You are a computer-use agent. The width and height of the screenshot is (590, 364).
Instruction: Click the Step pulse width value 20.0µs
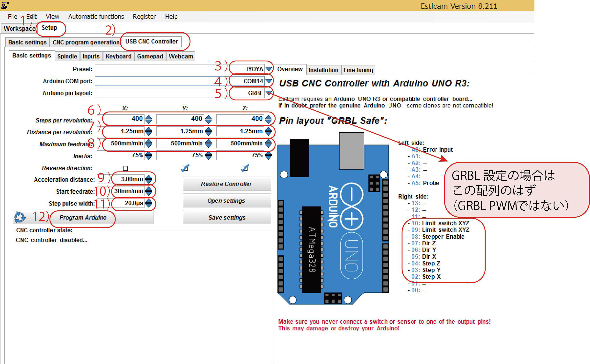(x=121, y=203)
